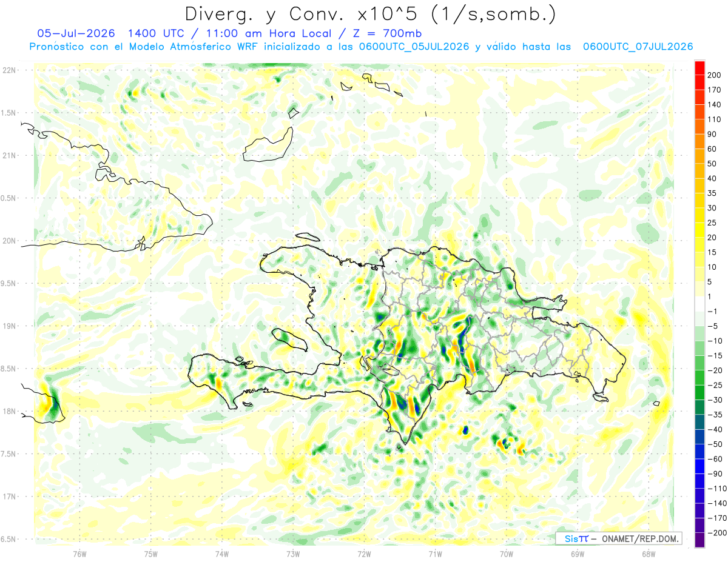Click the dark purple bottom color bar segment
This screenshot has width=728, height=562.
[x=699, y=540]
